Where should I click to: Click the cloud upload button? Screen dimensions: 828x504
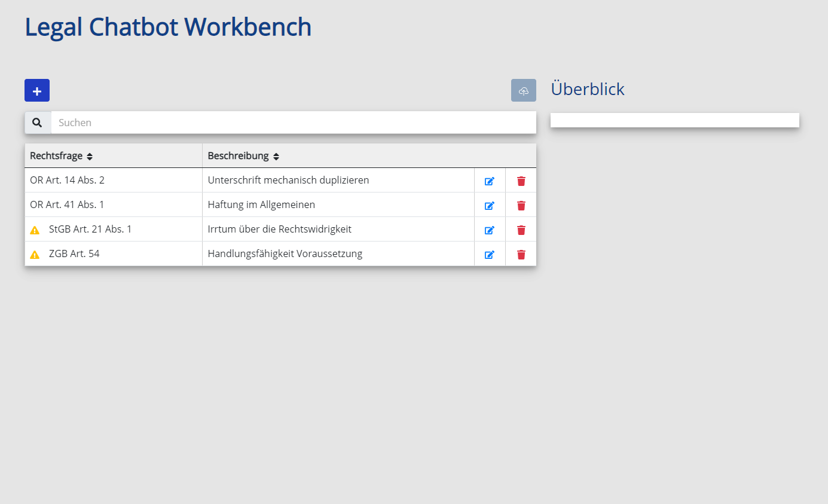524,90
